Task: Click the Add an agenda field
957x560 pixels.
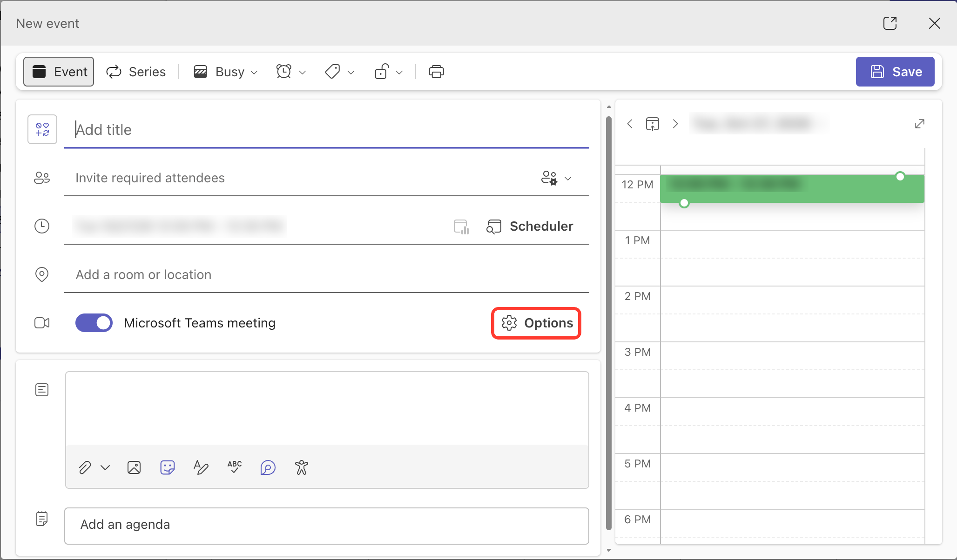Action: click(x=327, y=526)
